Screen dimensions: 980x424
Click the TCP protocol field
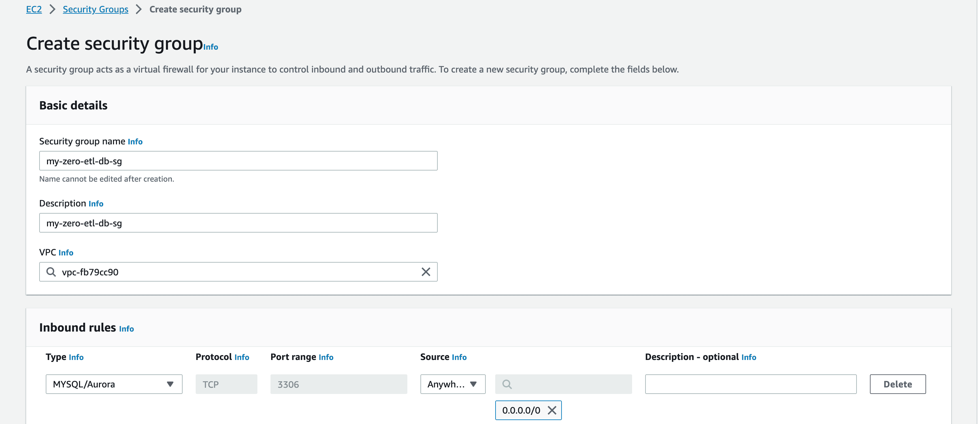pyautogui.click(x=226, y=384)
